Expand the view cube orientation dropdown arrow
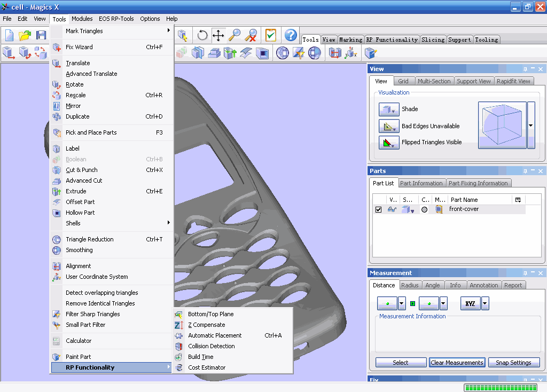547x392 pixels. click(x=531, y=125)
